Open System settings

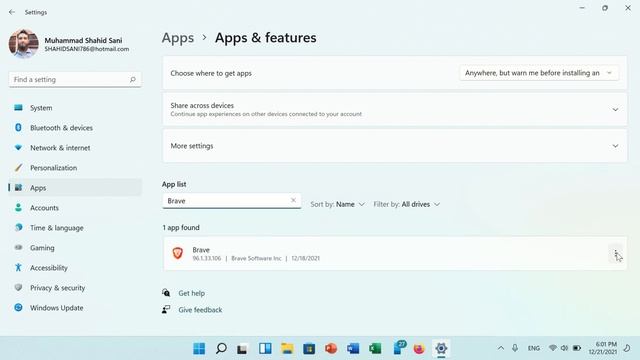coord(75,108)
